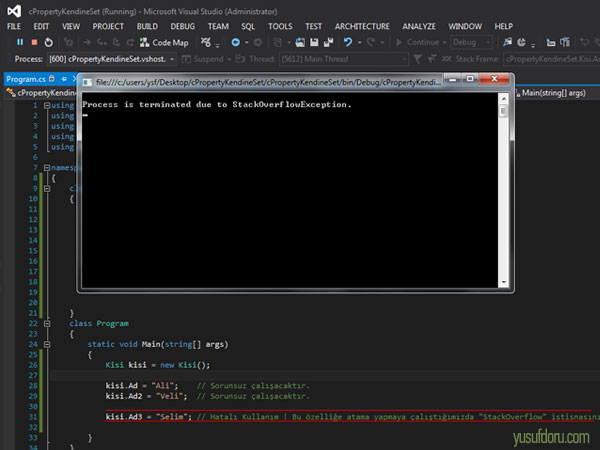This screenshot has width=600, height=450.
Task: Collapse the Main method block at line 24
Action: click(47, 344)
